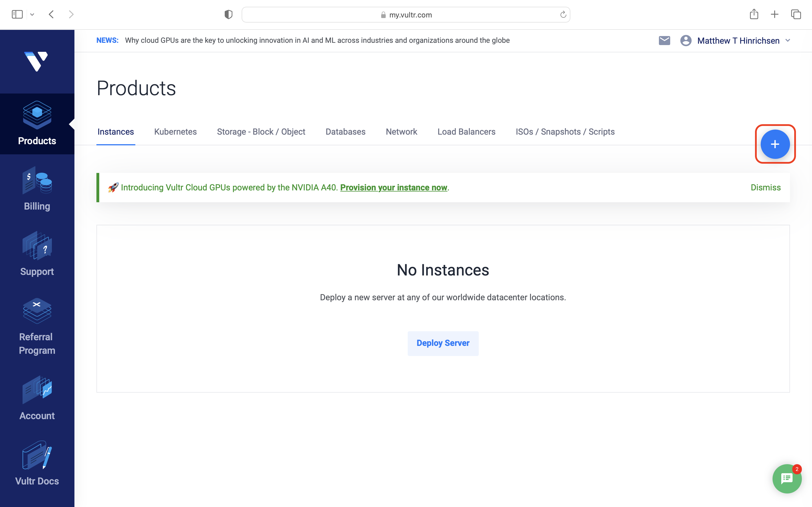Click the blue plus deploy button
This screenshot has height=507, width=812.
pos(775,144)
